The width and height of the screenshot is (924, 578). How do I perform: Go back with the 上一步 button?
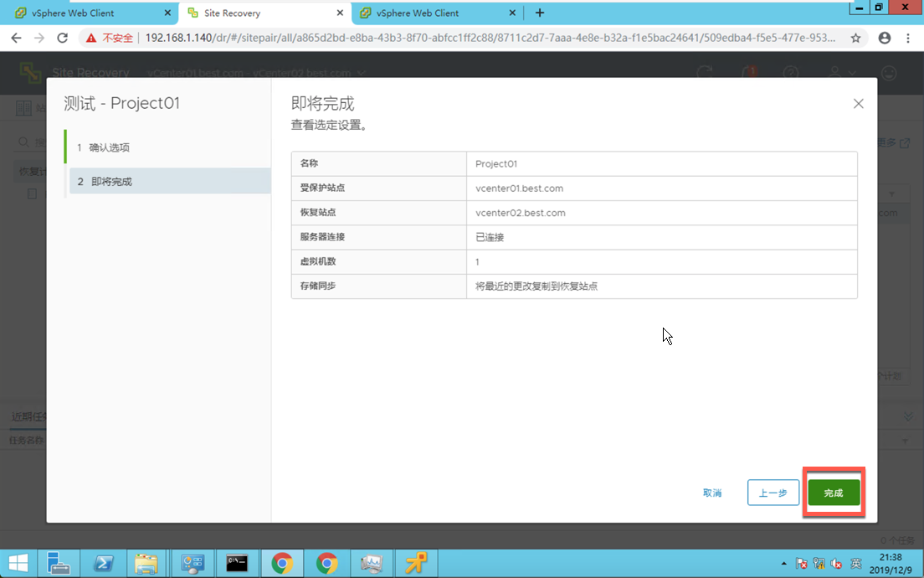(x=773, y=493)
